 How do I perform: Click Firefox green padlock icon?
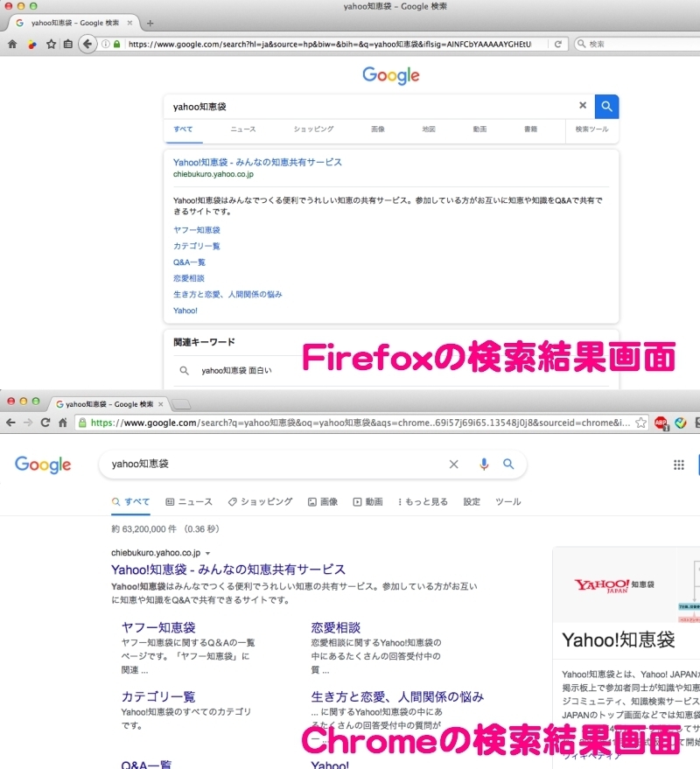click(x=116, y=44)
